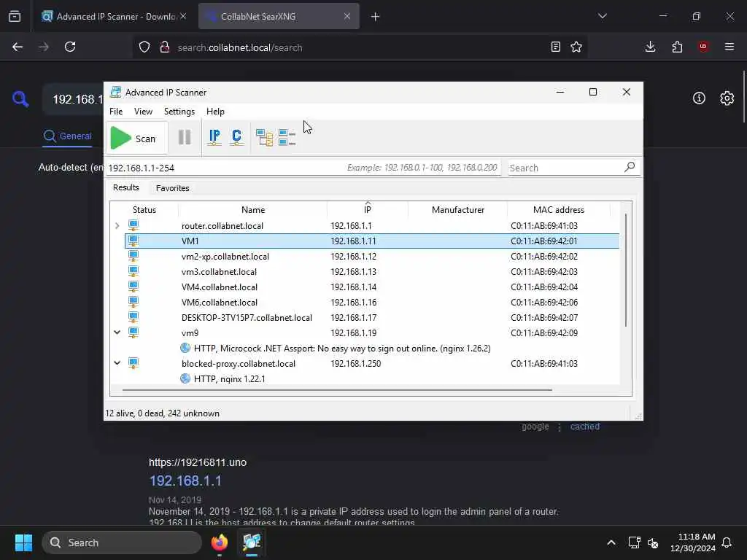Sort by Status column header

point(144,209)
